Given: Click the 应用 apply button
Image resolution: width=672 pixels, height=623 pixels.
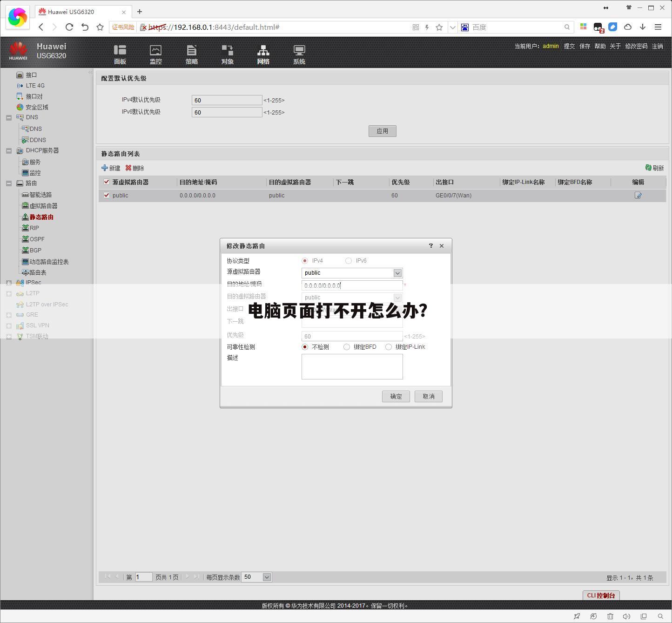Looking at the screenshot, I should (x=382, y=131).
